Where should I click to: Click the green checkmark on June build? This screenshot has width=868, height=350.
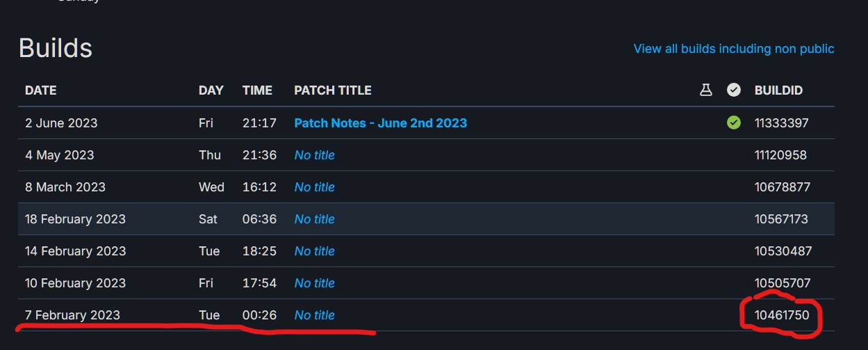733,123
